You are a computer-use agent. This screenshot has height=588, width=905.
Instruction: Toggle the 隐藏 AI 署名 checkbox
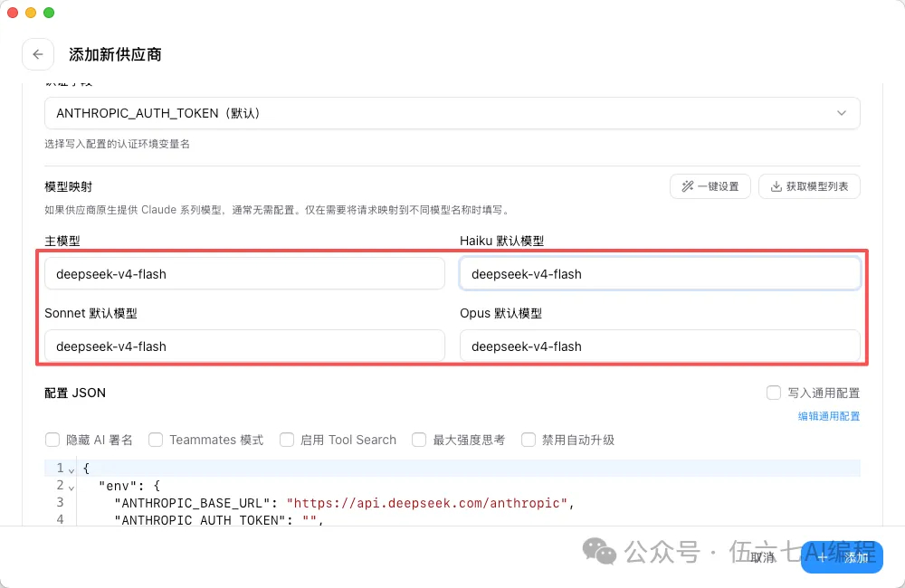tap(52, 440)
